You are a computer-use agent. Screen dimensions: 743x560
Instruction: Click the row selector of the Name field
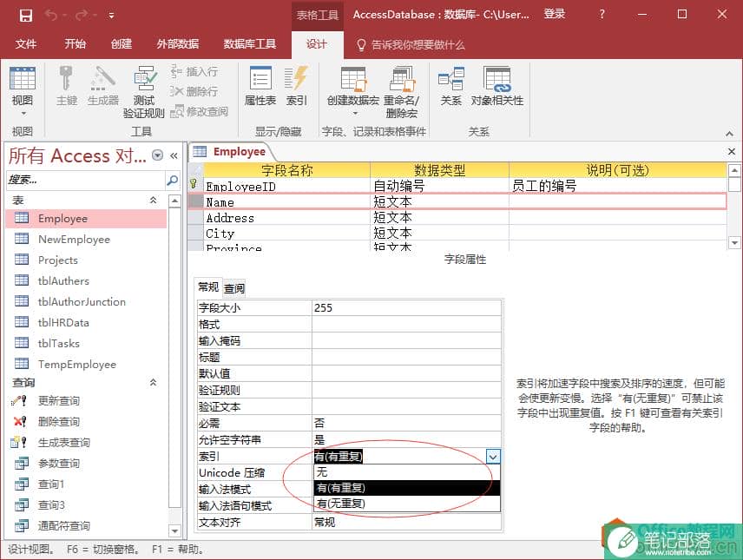pos(195,202)
